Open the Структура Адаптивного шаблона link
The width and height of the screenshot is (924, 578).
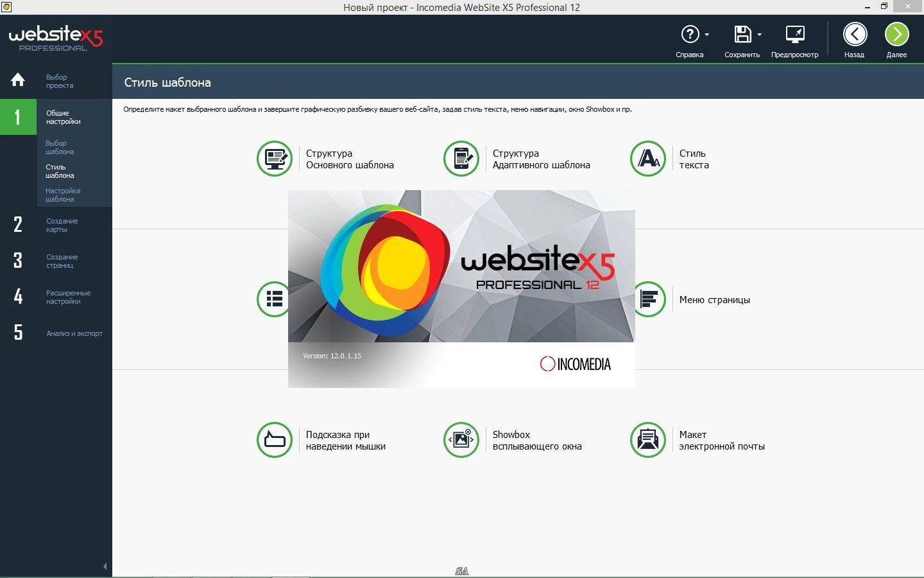(542, 159)
